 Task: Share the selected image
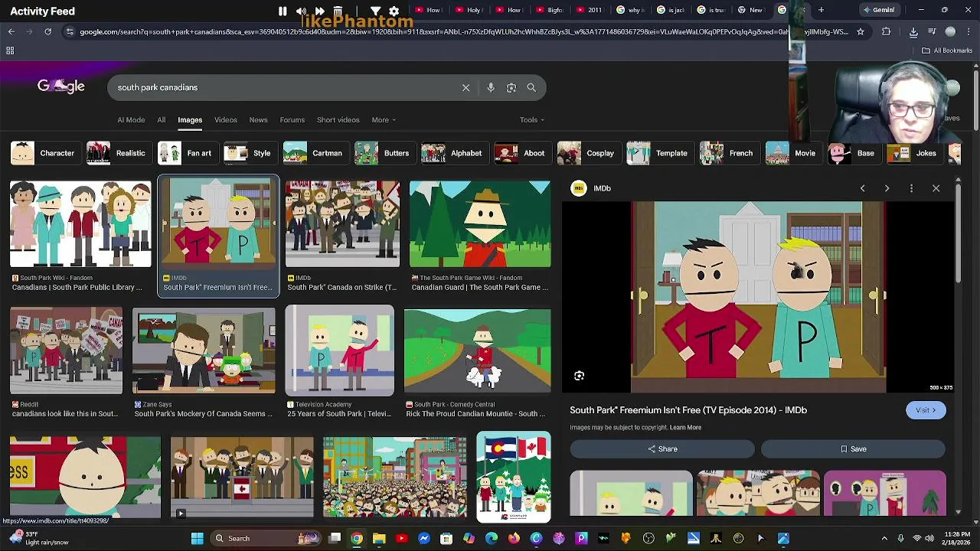[x=662, y=449]
